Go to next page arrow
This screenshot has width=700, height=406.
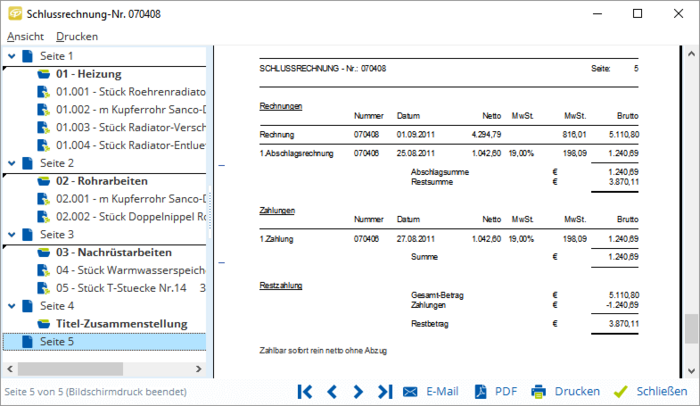point(358,391)
